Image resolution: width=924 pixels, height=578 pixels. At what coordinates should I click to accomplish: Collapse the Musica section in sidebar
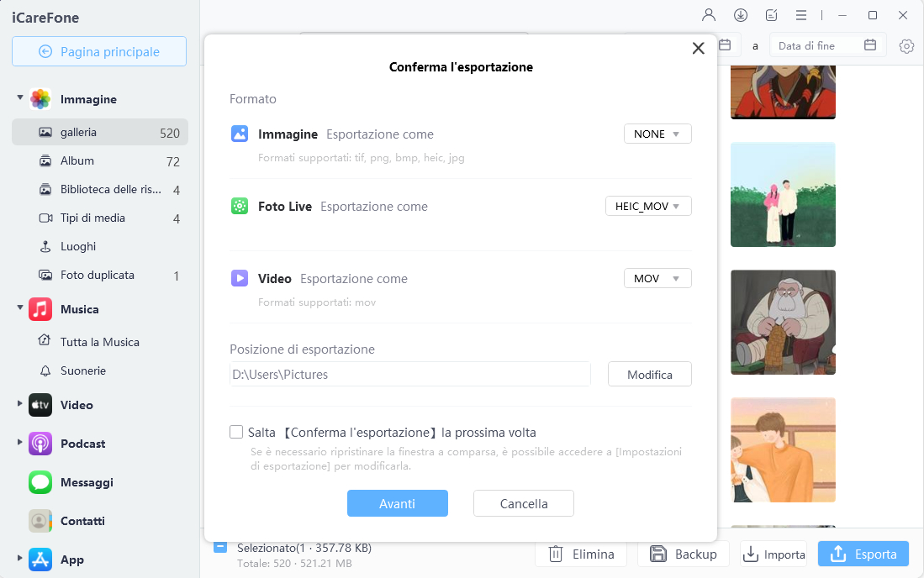click(20, 308)
